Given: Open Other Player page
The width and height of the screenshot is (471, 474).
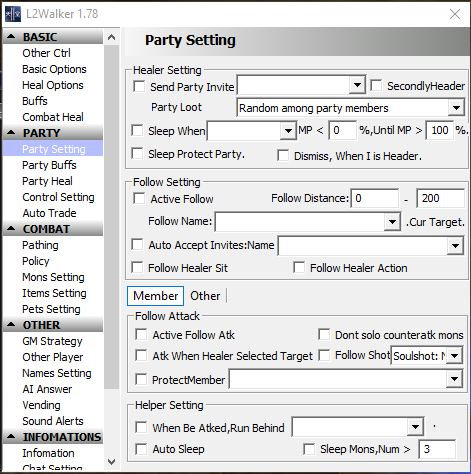Looking at the screenshot, I should tap(53, 357).
